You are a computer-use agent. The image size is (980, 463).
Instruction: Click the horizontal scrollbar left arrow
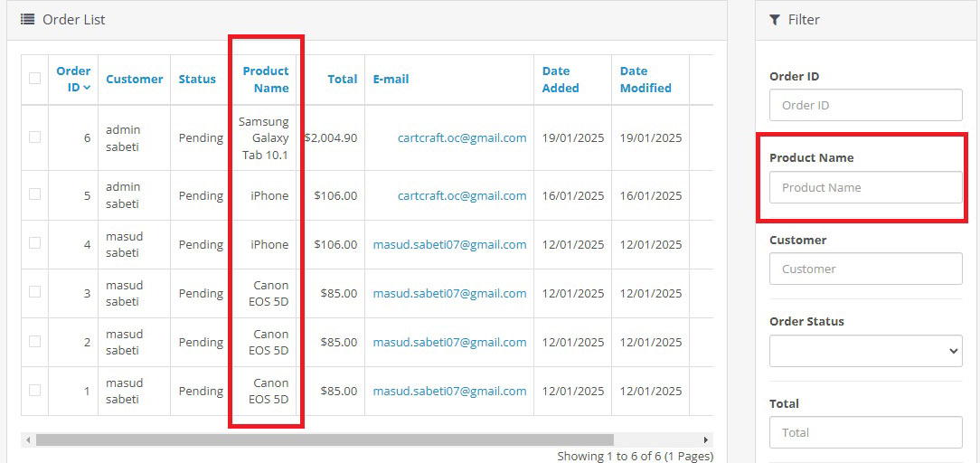tap(29, 439)
